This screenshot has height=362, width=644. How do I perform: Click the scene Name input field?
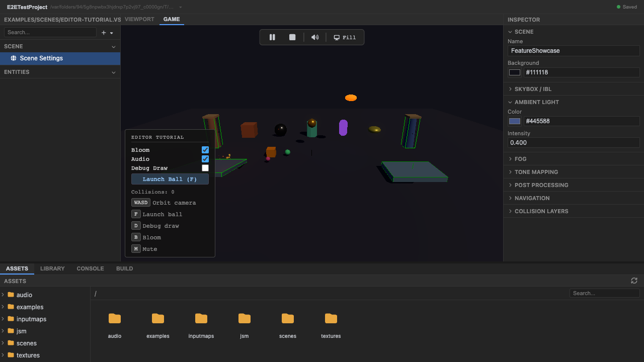pyautogui.click(x=574, y=51)
